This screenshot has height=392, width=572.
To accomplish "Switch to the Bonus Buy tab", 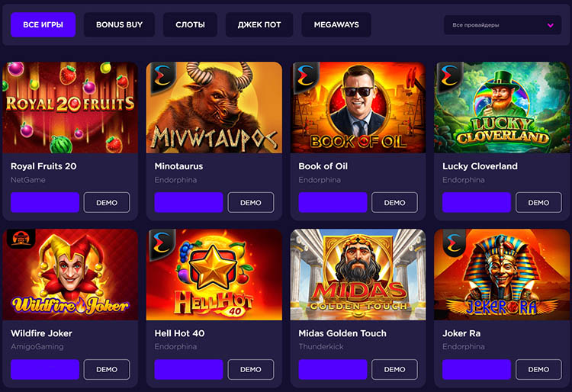I will 119,25.
